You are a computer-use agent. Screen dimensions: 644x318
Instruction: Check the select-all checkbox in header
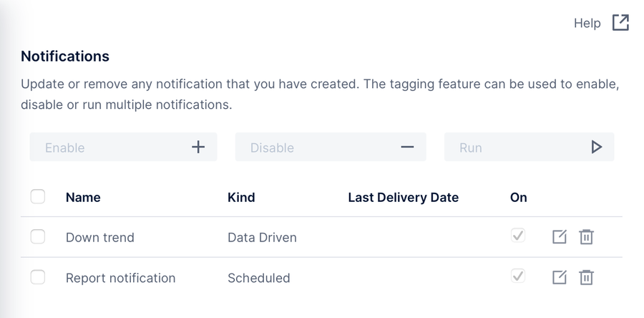pyautogui.click(x=38, y=196)
